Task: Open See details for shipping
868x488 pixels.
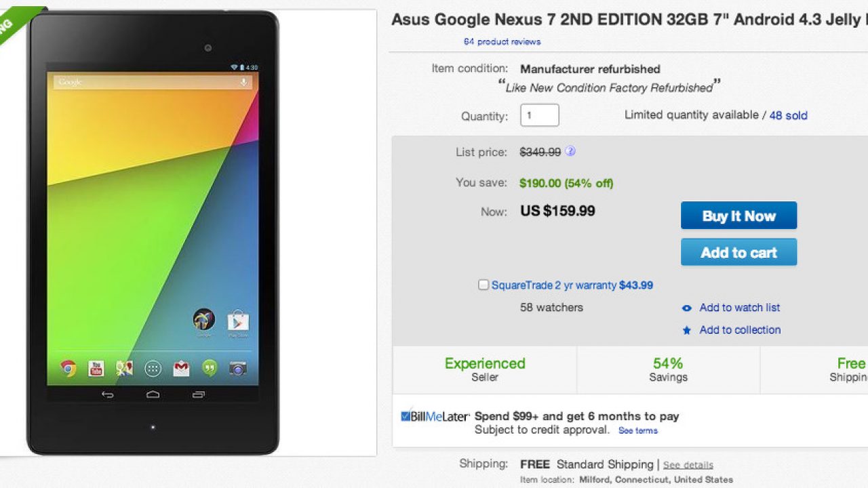Action: pos(688,465)
